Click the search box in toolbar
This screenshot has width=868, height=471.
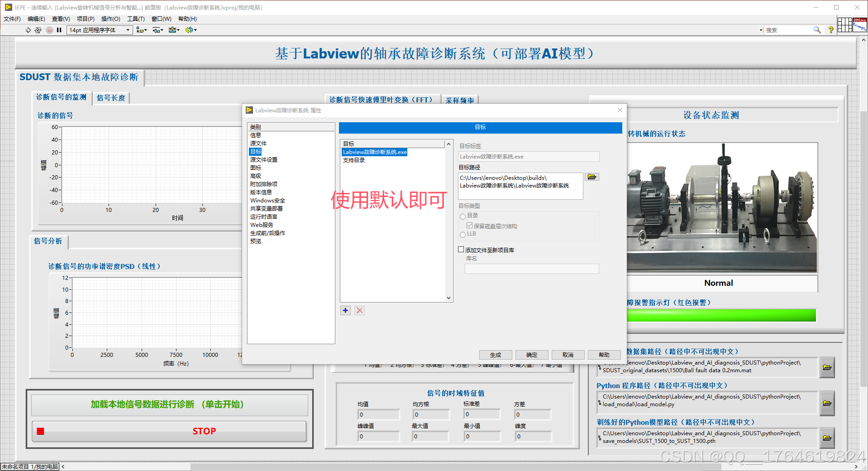(788, 30)
